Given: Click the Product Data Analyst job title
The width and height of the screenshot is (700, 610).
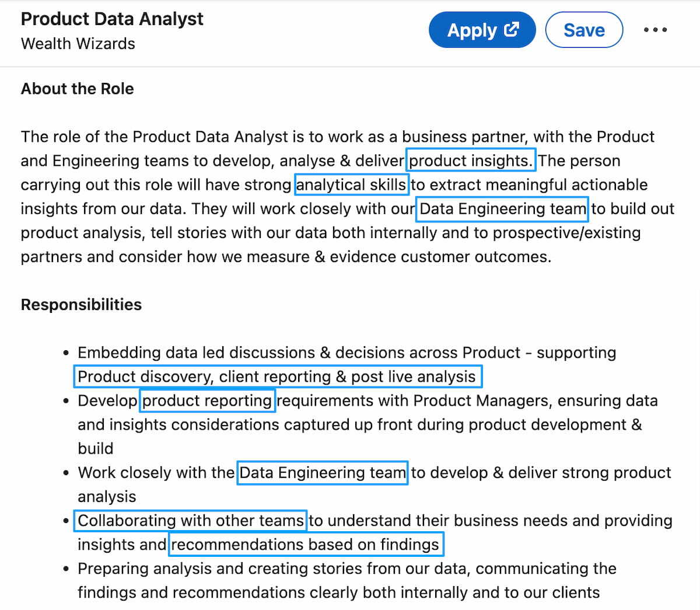Looking at the screenshot, I should point(112,19).
